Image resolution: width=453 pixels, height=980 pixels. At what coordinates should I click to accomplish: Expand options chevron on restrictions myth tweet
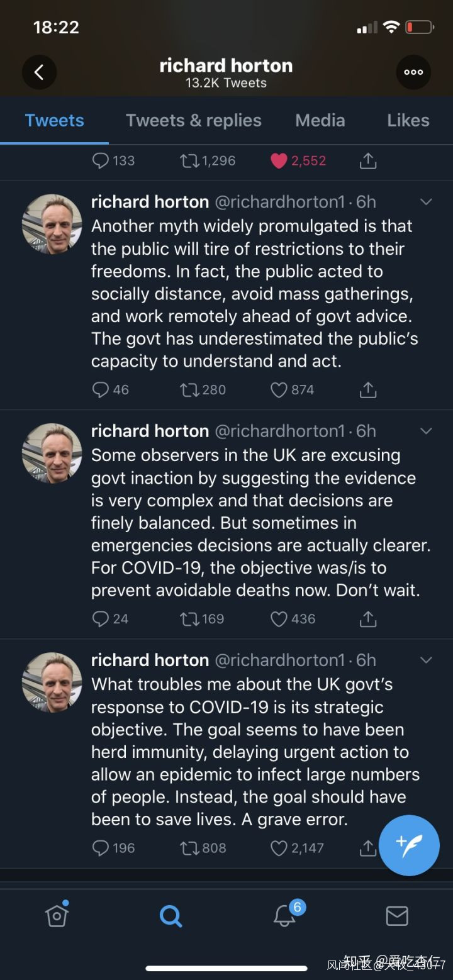coord(426,202)
